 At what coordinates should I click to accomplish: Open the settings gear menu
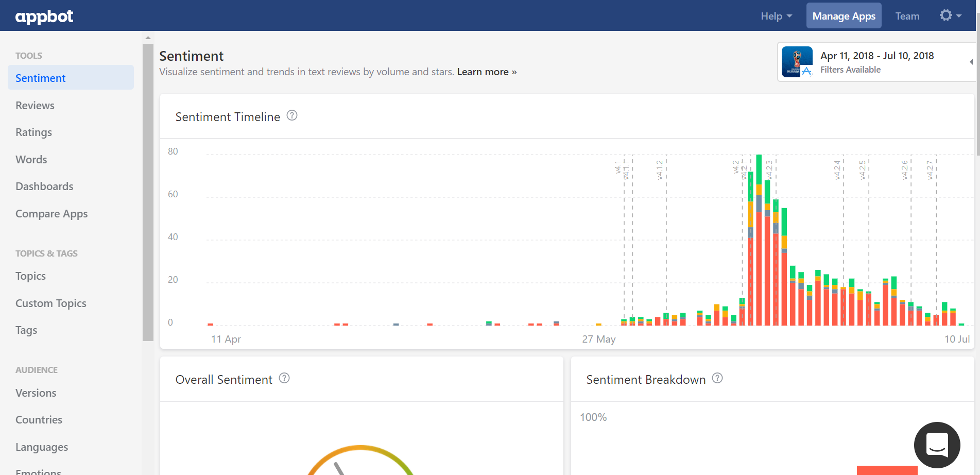pyautogui.click(x=950, y=15)
